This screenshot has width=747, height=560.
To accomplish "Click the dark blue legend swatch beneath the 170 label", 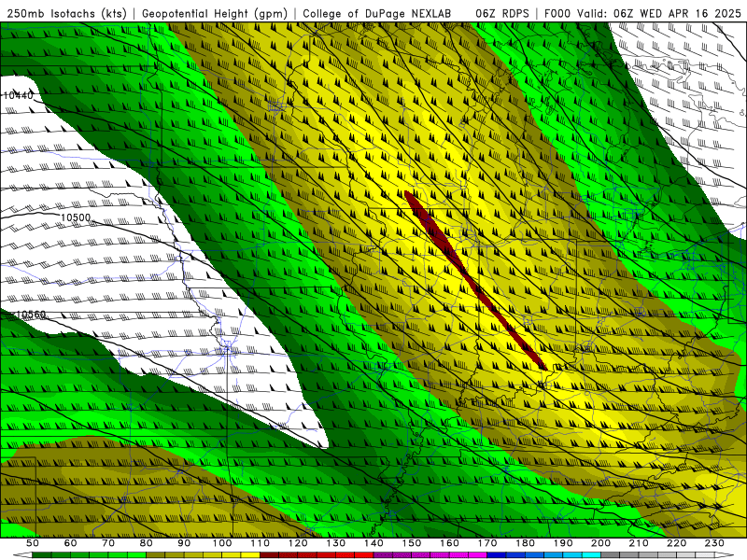I will 497,555.
